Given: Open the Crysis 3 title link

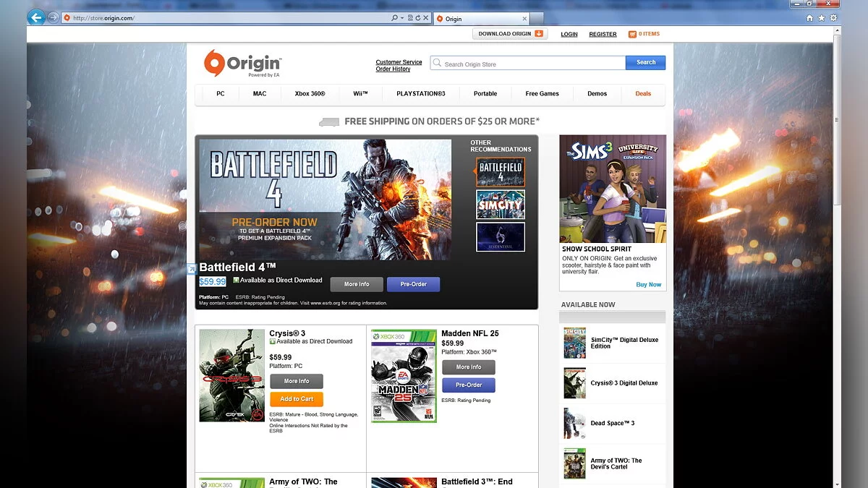Looking at the screenshot, I should [287, 333].
